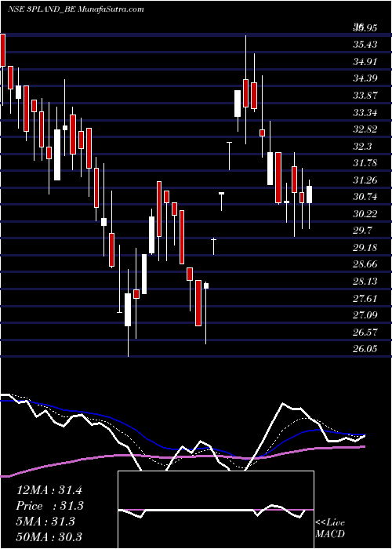Select the 28.13 price axis label
This screenshot has width=392, height=549.
(x=365, y=282)
